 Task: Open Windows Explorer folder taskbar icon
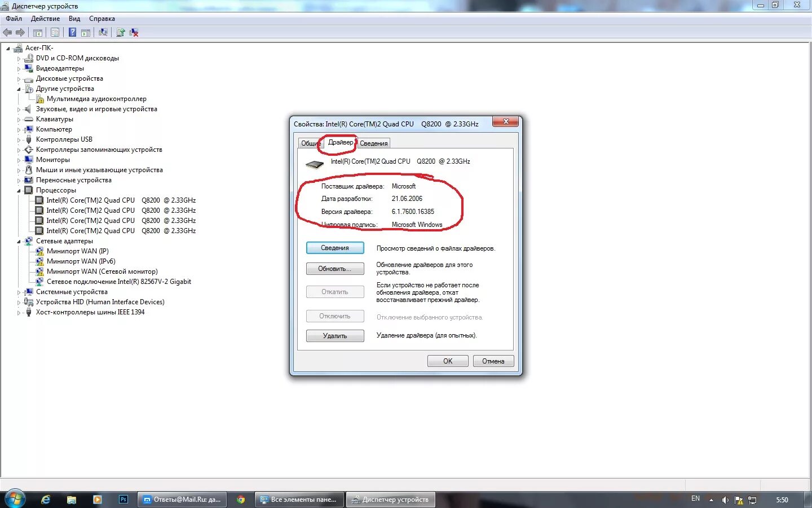click(72, 500)
